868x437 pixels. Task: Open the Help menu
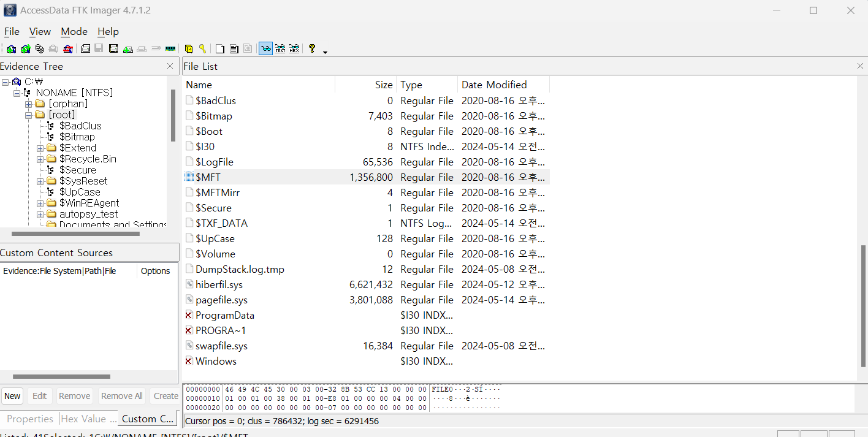click(108, 31)
